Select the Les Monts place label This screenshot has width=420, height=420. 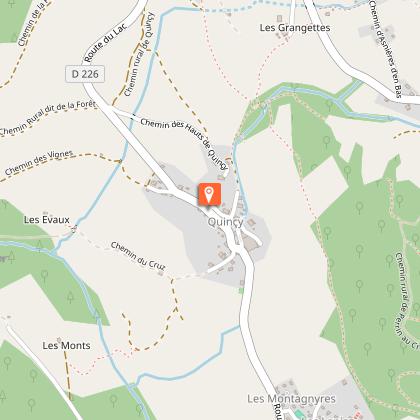66,346
